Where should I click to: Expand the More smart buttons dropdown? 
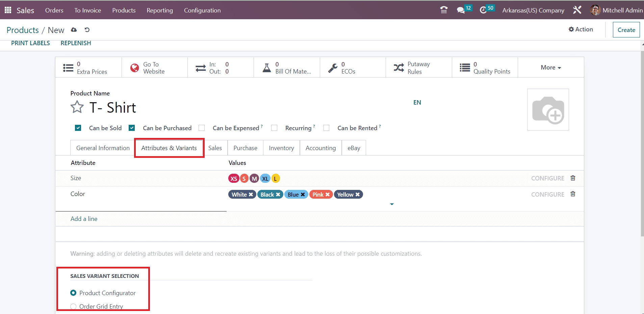[550, 67]
